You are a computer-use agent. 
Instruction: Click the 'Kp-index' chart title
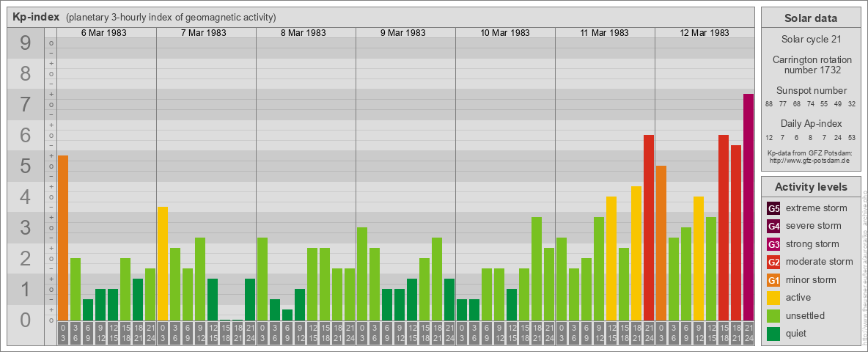point(36,17)
